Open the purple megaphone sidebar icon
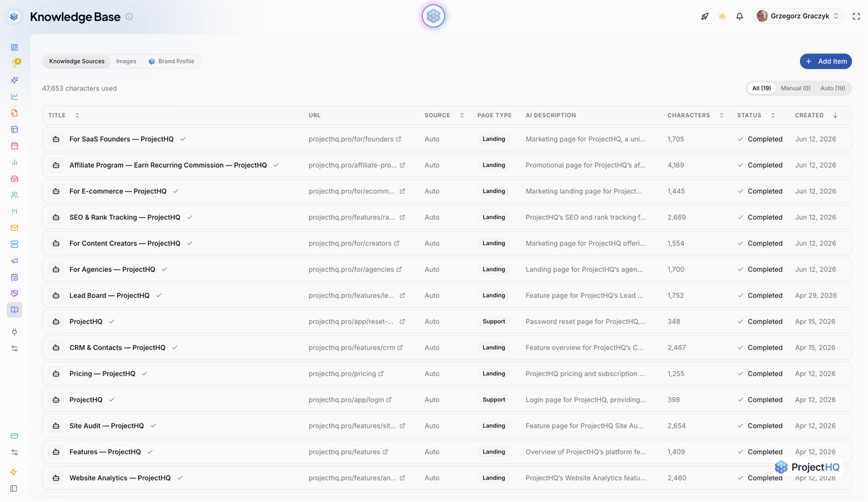The height and width of the screenshot is (502, 868). tap(14, 260)
